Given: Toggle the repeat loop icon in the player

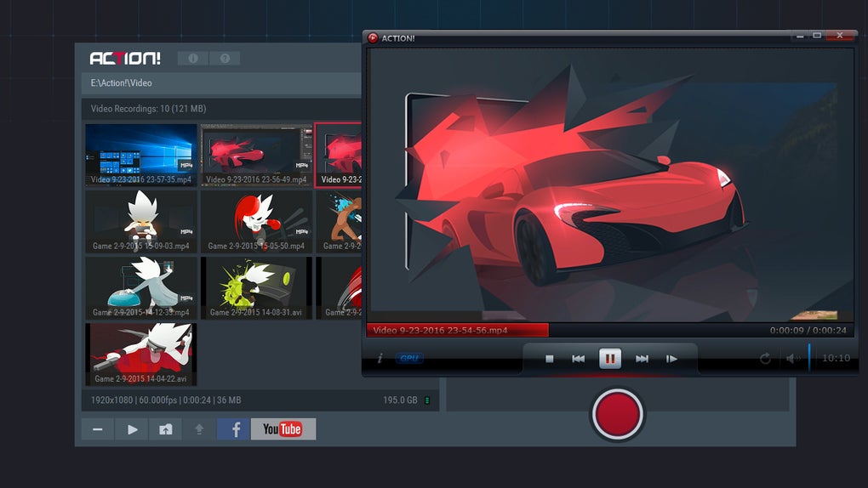Looking at the screenshot, I should click(765, 359).
